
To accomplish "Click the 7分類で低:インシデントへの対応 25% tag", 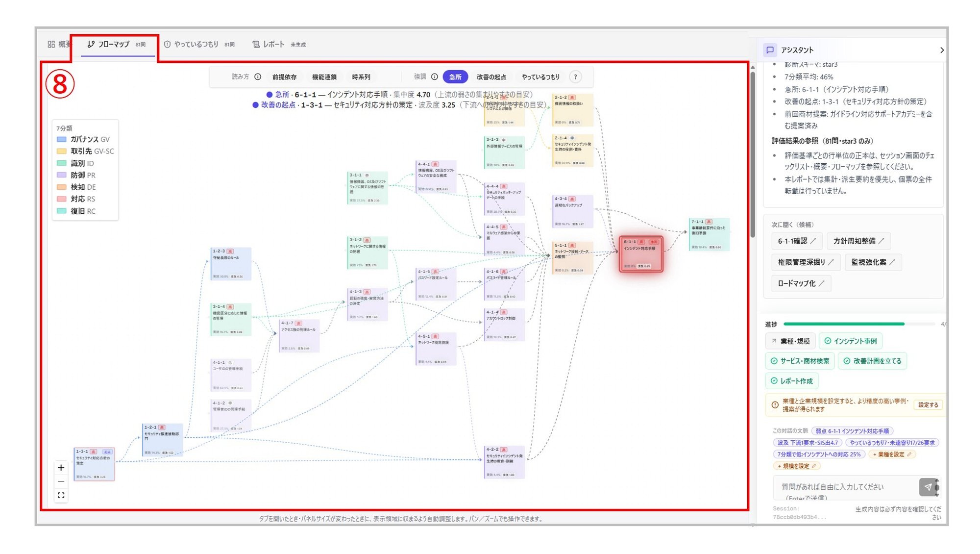I will (819, 454).
